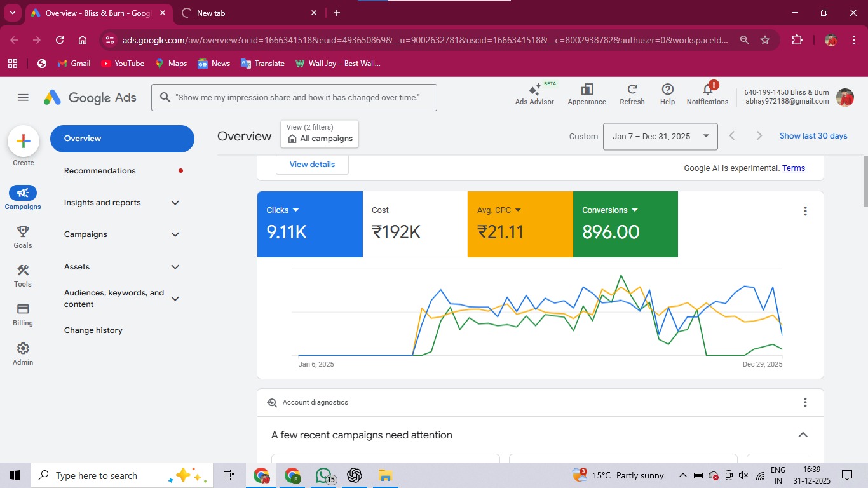Open the Billing section
This screenshot has width=868, height=488.
click(x=22, y=315)
